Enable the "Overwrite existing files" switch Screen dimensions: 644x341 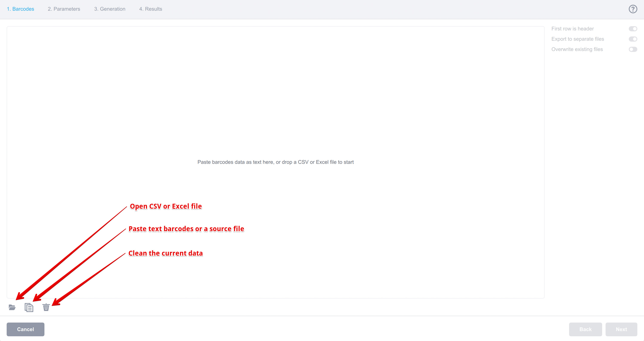point(633,49)
